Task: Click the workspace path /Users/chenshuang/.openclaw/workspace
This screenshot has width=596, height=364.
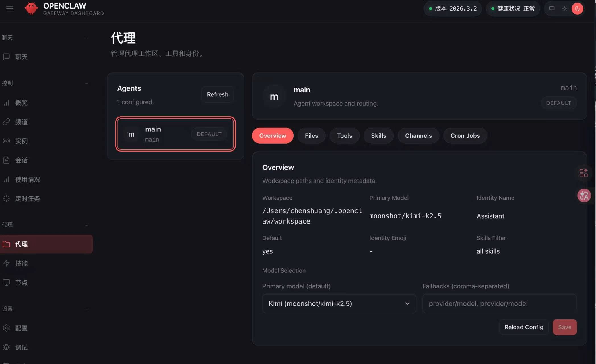Action: [312, 216]
